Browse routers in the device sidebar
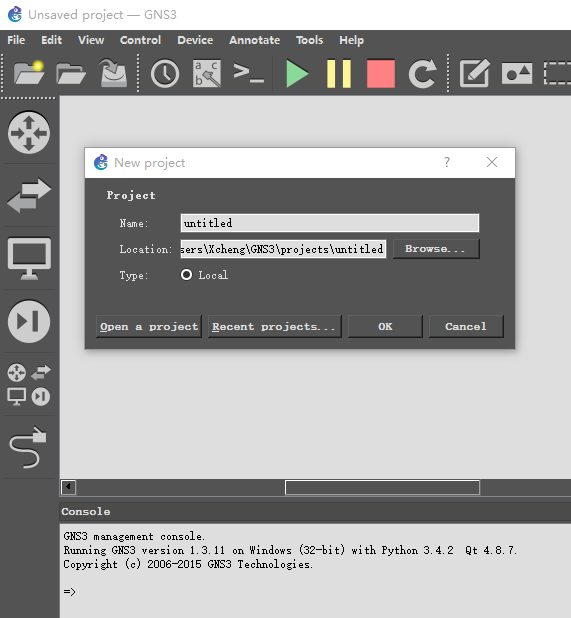Viewport: 571px width, 618px height. coord(29,132)
